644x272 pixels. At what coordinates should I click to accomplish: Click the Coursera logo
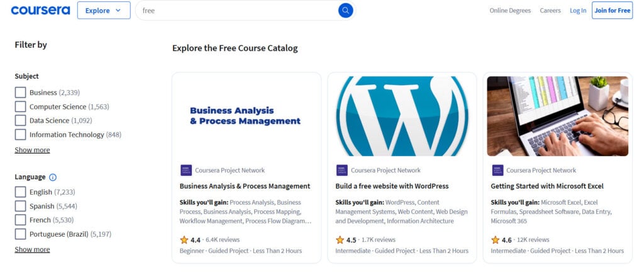[x=40, y=10]
